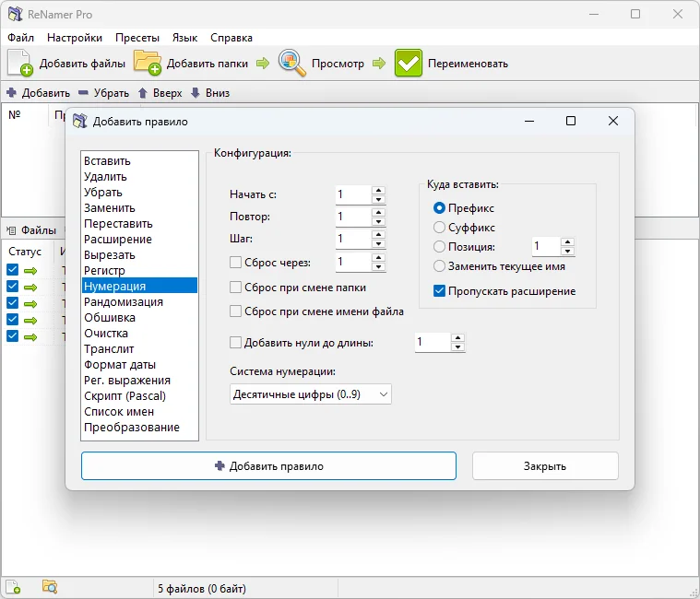
Task: Click the Add files icon in the toolbar
Action: click(x=20, y=63)
